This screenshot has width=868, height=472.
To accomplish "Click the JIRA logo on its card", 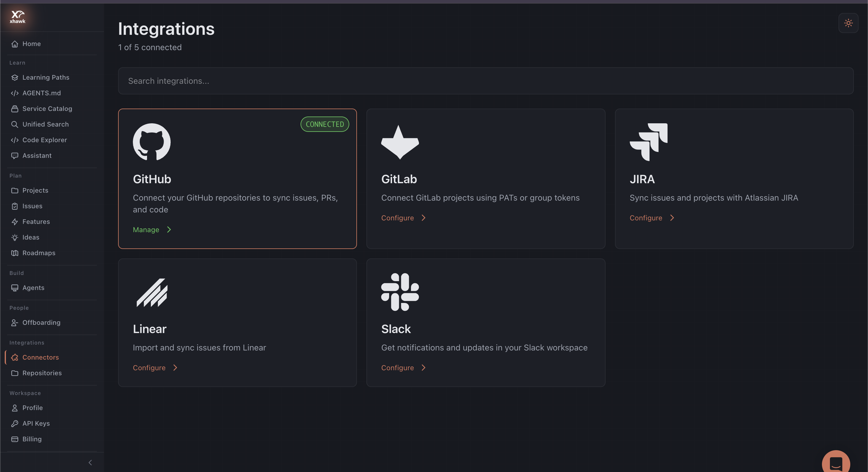I will (648, 142).
